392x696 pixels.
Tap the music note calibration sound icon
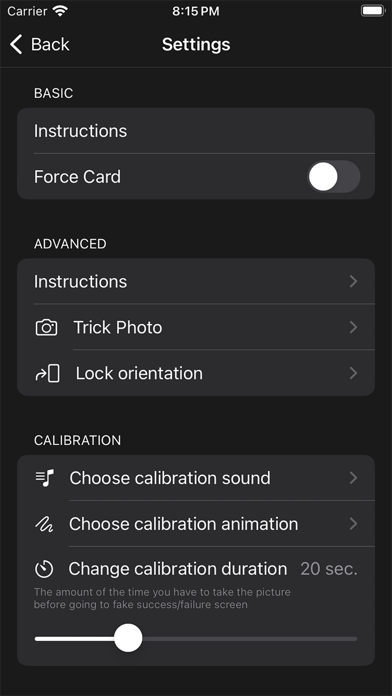pyautogui.click(x=44, y=478)
